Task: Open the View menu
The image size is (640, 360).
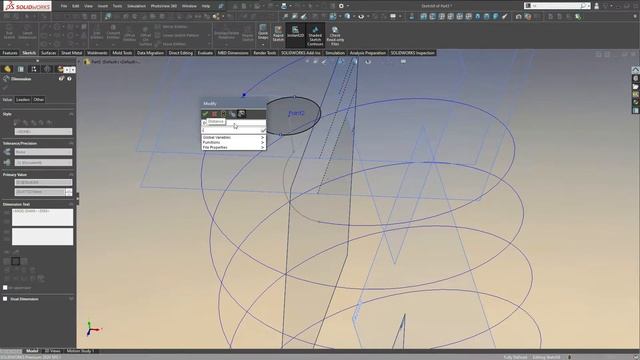Action: [x=88, y=6]
